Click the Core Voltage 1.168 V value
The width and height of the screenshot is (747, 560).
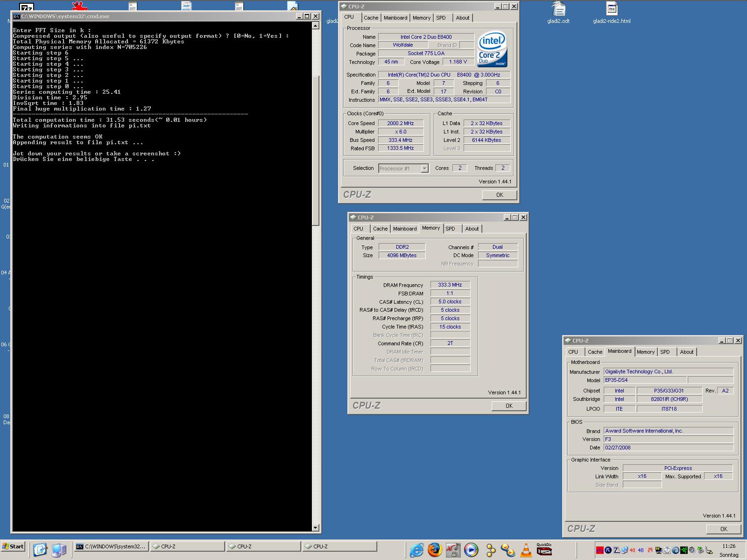[x=458, y=62]
